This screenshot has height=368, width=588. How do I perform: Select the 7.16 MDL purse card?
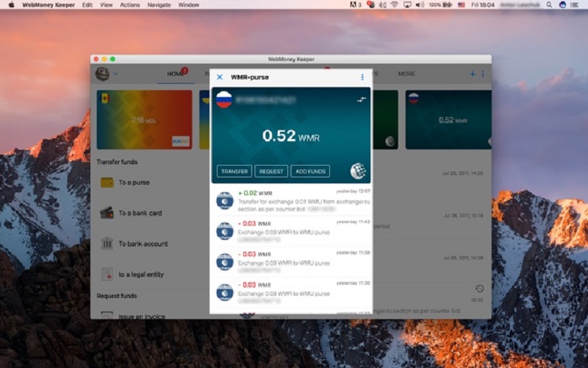(144, 120)
